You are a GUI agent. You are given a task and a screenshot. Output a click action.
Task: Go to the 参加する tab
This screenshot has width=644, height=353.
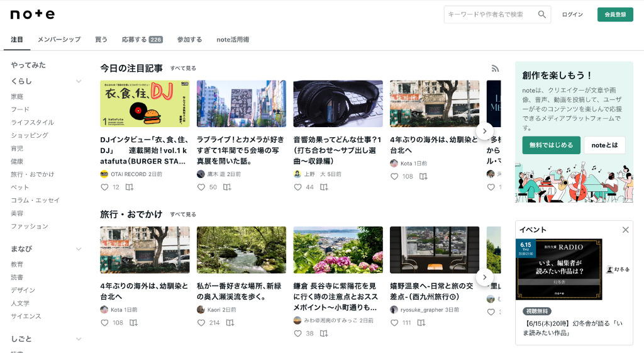(x=190, y=40)
